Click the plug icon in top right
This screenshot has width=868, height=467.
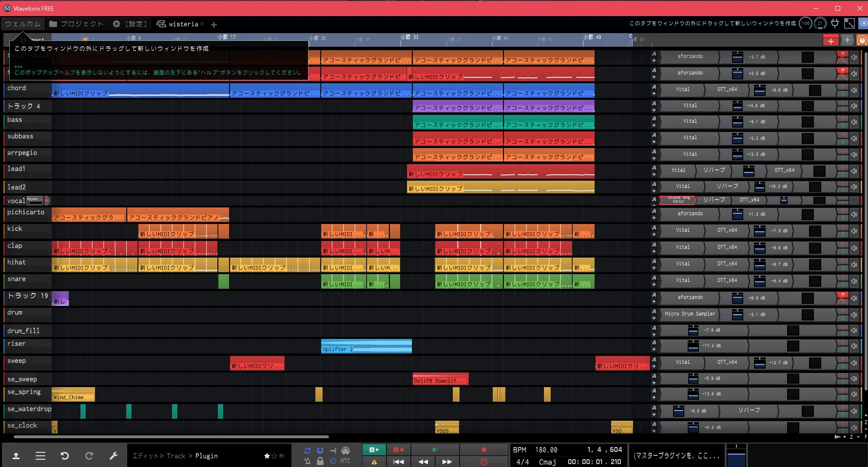[x=835, y=23]
